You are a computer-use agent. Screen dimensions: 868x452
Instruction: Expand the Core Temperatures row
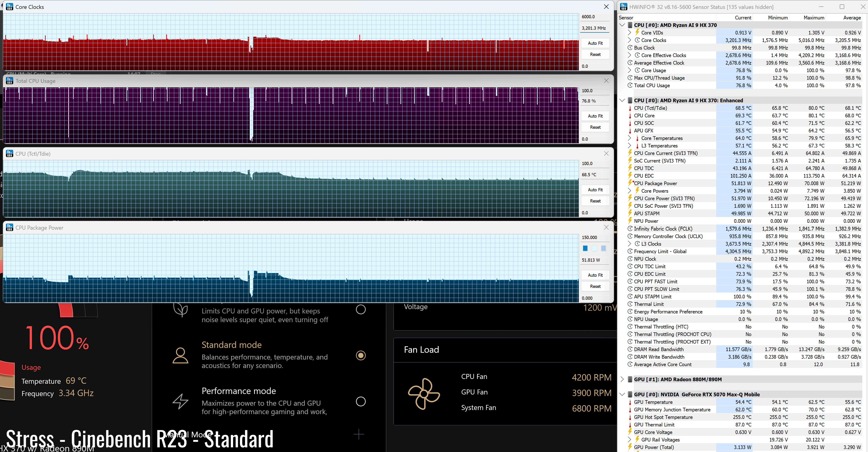click(x=629, y=138)
